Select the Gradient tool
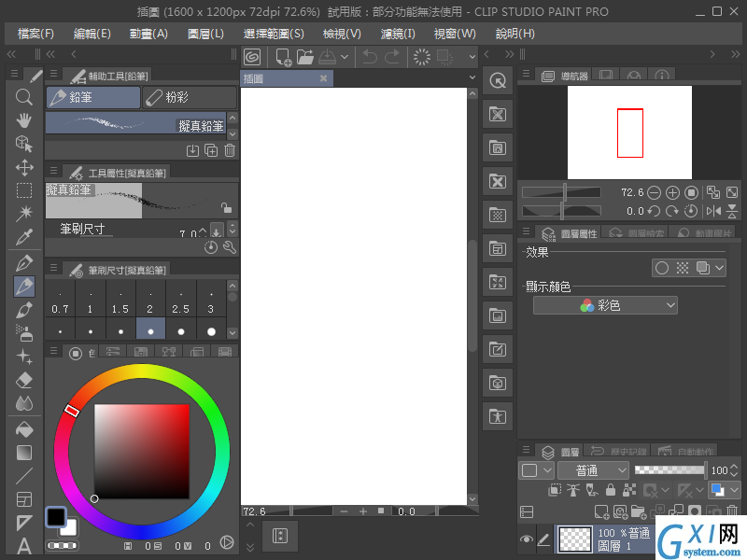The width and height of the screenshot is (747, 560). coord(24,453)
